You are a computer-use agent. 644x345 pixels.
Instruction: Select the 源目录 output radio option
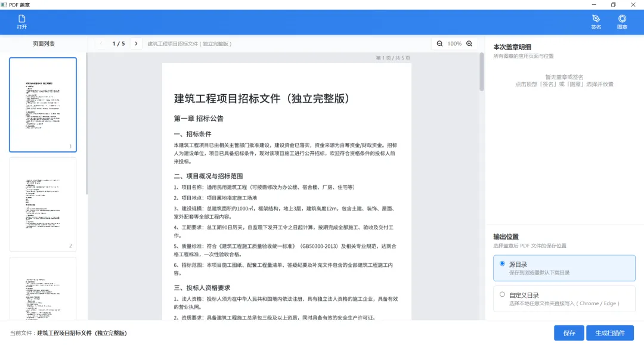click(x=564, y=268)
